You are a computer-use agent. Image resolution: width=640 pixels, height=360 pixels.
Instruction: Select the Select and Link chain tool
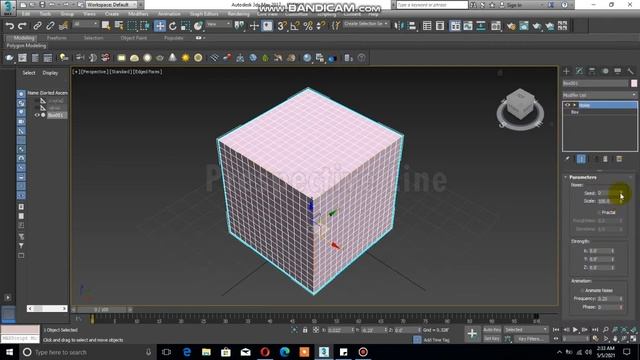pyautogui.click(x=37, y=26)
